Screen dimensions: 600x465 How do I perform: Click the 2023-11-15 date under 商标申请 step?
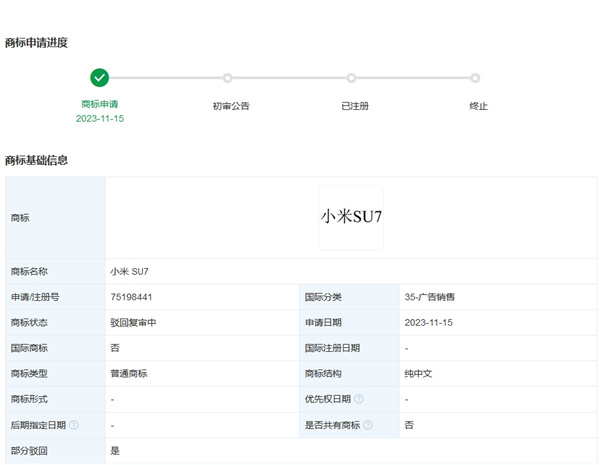tap(99, 119)
